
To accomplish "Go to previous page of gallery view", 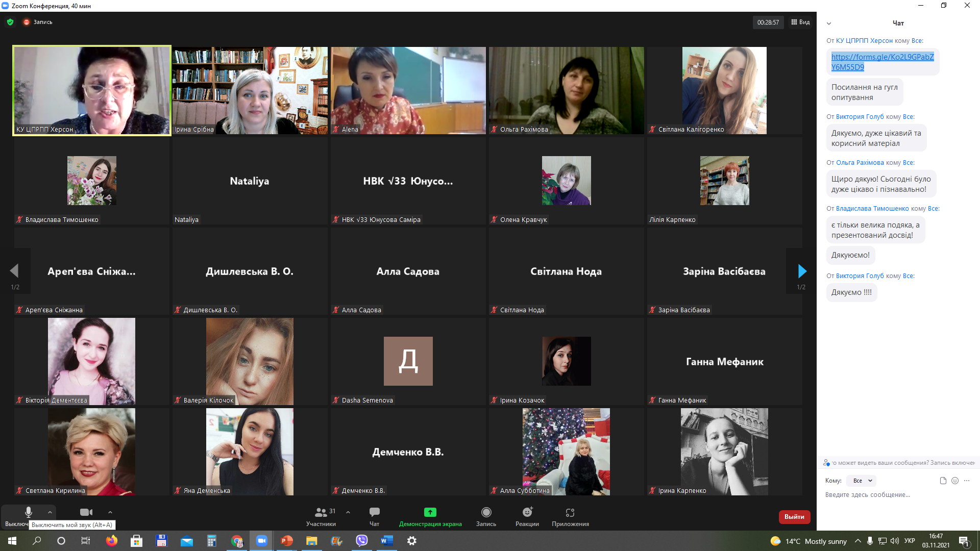I will 14,271.
